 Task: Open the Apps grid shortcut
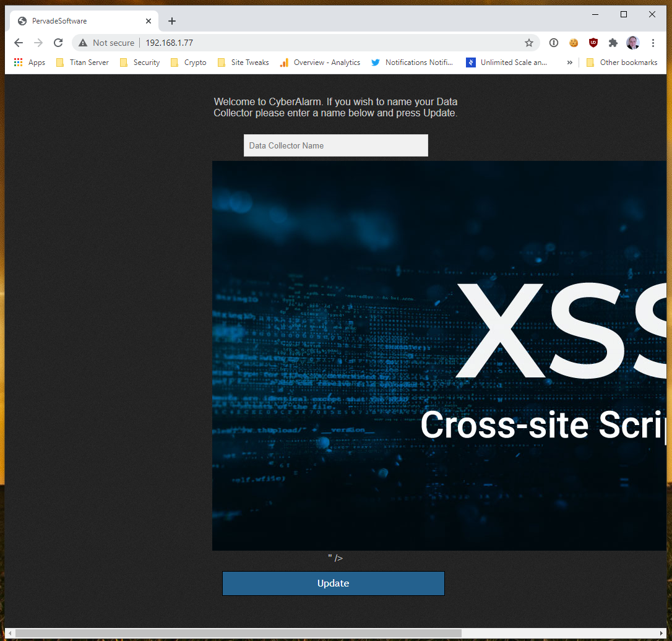pos(30,62)
